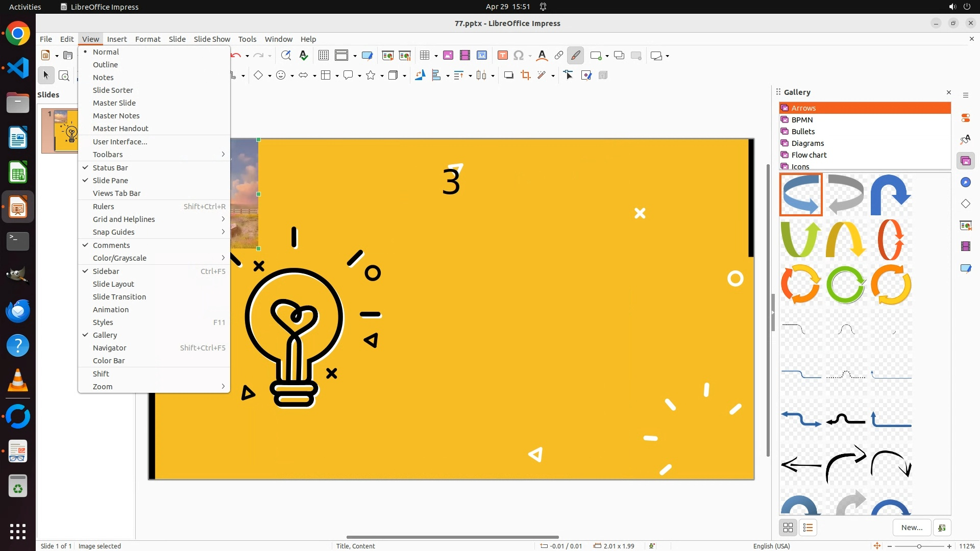The width and height of the screenshot is (980, 551).
Task: Click the Insert Text Box icon
Action: click(x=502, y=56)
